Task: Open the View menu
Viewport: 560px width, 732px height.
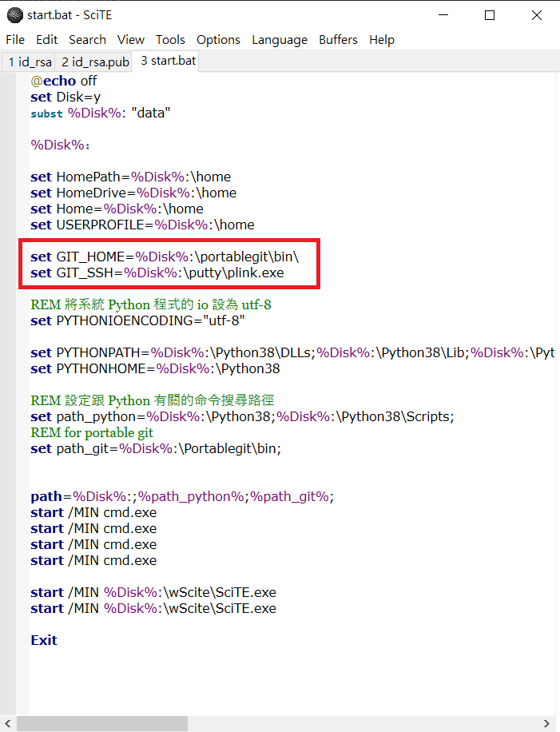Action: coord(131,40)
